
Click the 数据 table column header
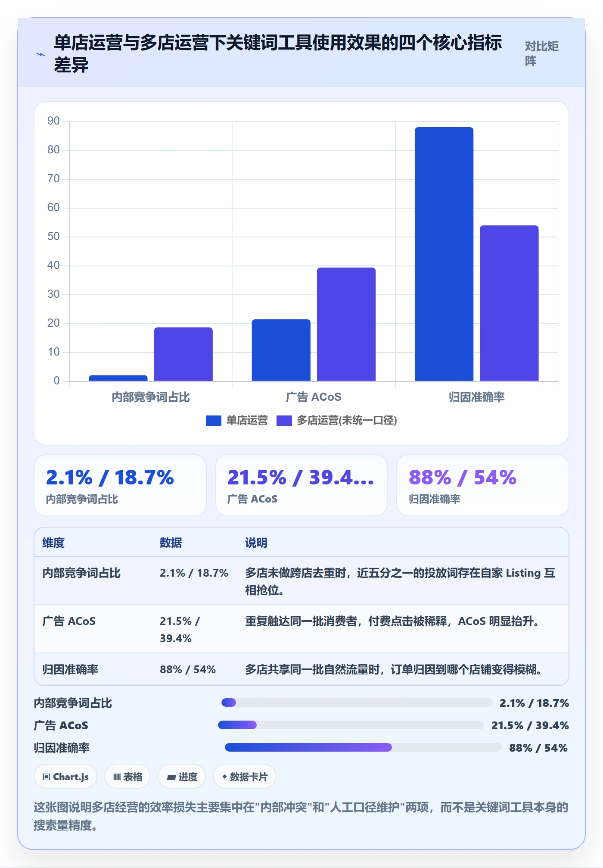[171, 543]
